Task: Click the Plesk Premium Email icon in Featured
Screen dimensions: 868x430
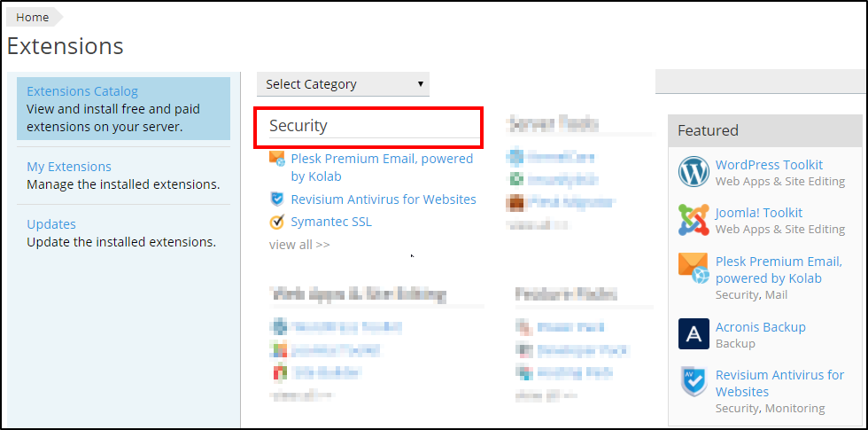Action: (x=694, y=268)
